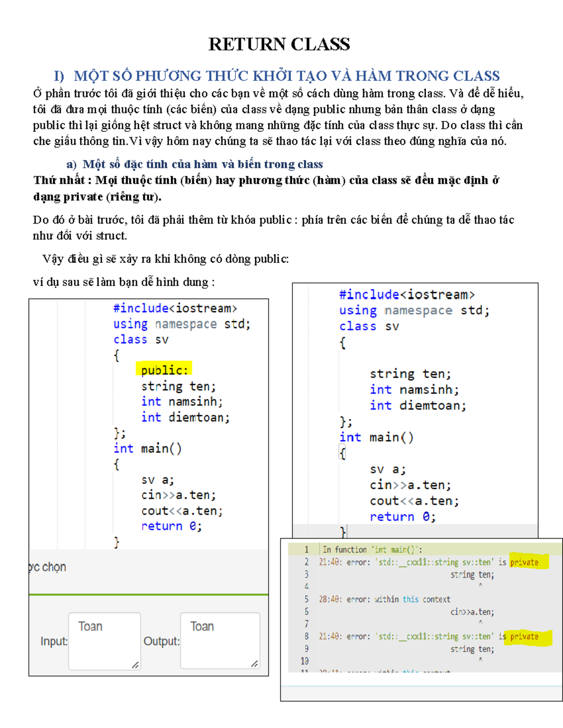Select line number 1 in error log

click(x=306, y=549)
